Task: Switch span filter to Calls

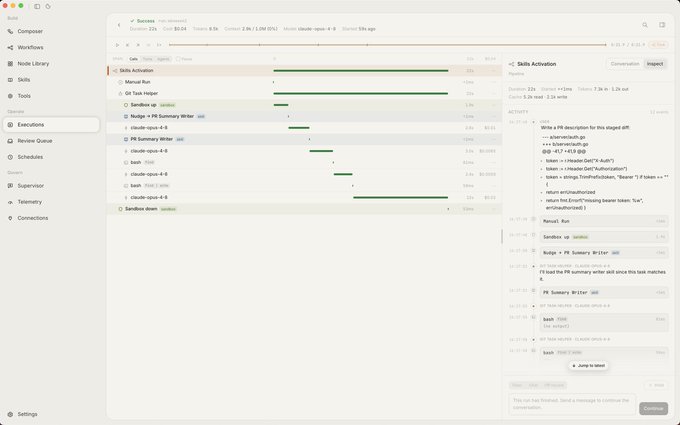Action: coord(133,59)
